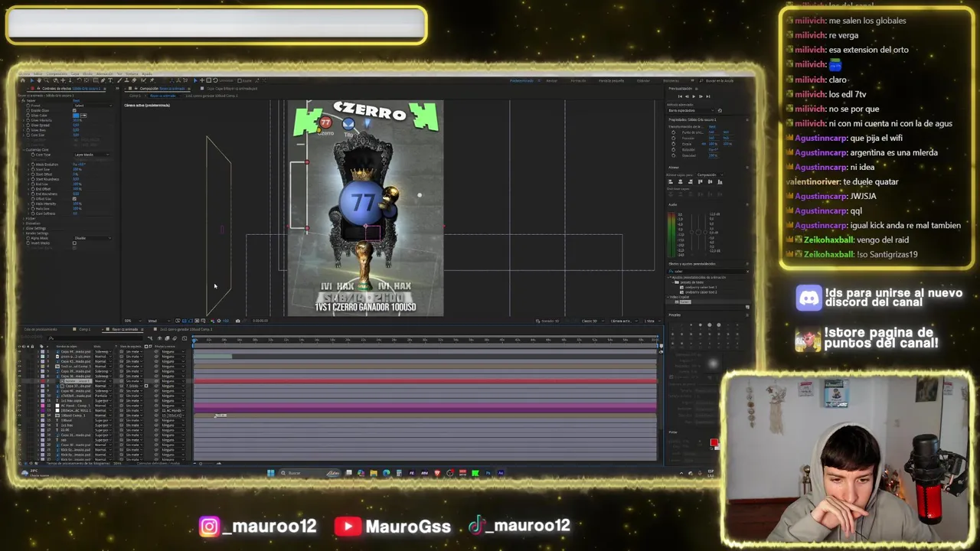980x551 pixels.
Task: Open Core Type dropdown Layer Masks
Action: tap(91, 155)
